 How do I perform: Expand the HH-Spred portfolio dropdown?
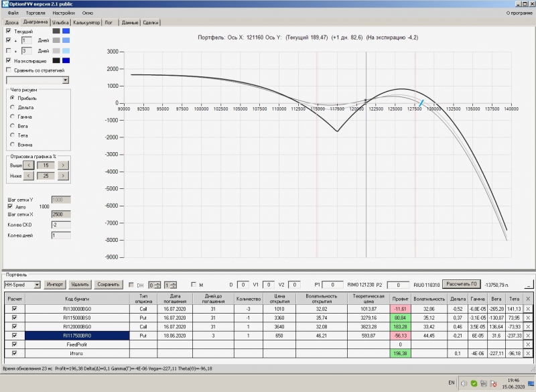point(37,285)
